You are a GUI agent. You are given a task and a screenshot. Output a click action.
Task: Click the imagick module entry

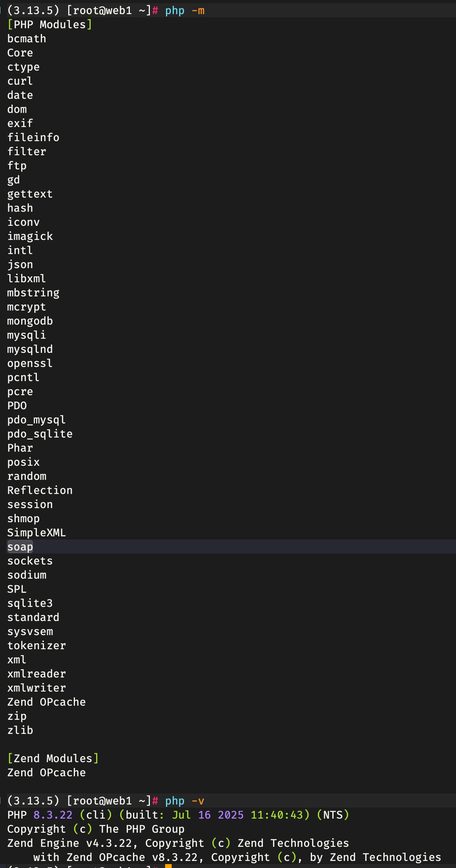coord(30,236)
